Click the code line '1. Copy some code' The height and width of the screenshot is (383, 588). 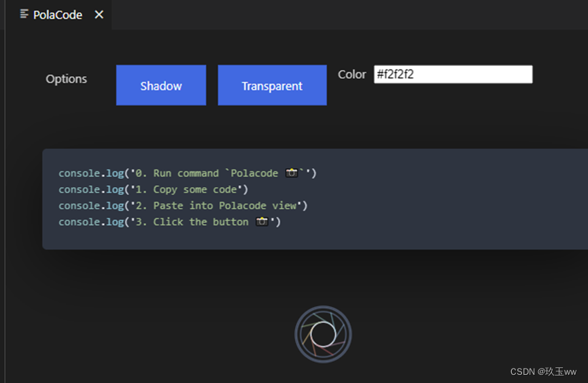click(x=153, y=189)
